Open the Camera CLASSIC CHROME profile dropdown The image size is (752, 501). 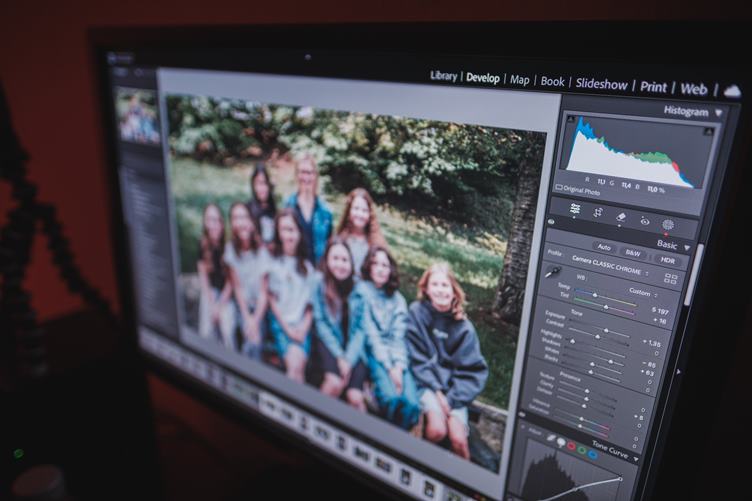pos(610,266)
